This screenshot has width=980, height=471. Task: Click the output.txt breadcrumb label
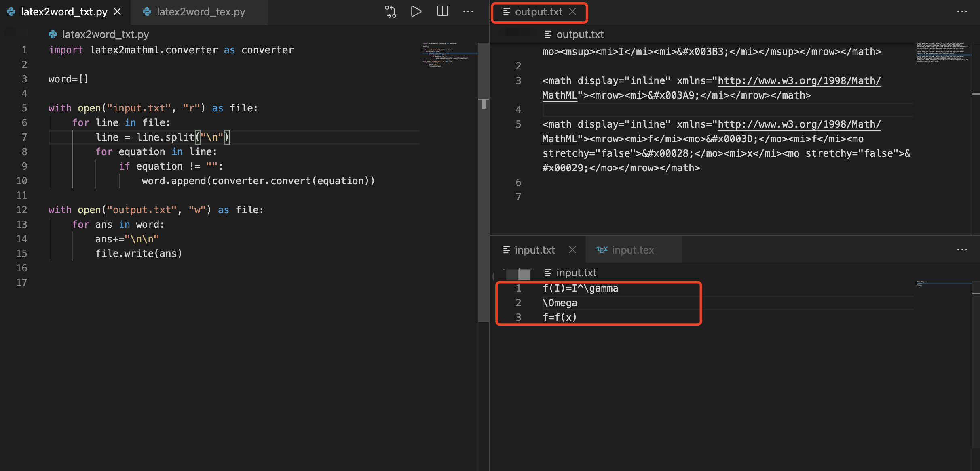[x=579, y=34]
